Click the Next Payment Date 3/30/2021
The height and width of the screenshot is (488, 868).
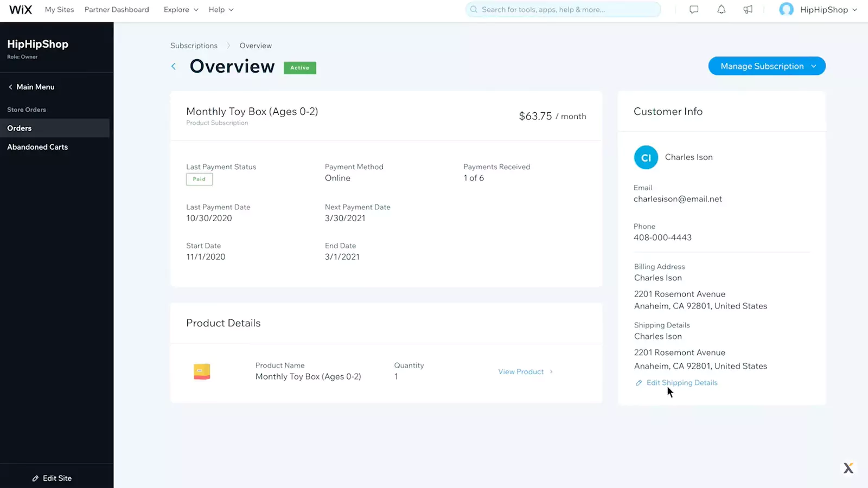(345, 218)
